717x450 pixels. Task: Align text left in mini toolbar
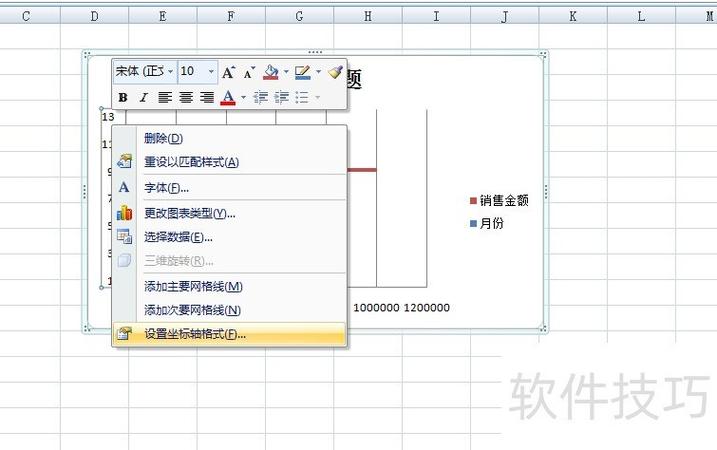[x=165, y=97]
